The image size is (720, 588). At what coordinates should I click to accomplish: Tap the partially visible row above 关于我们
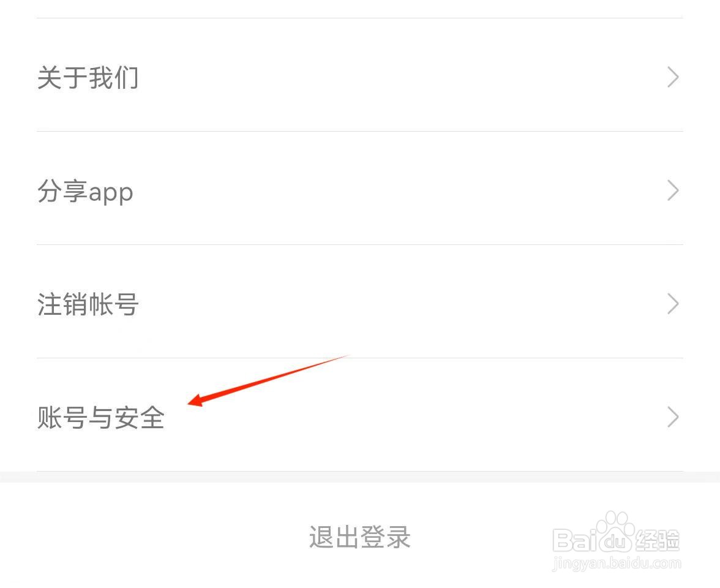[x=360, y=9]
